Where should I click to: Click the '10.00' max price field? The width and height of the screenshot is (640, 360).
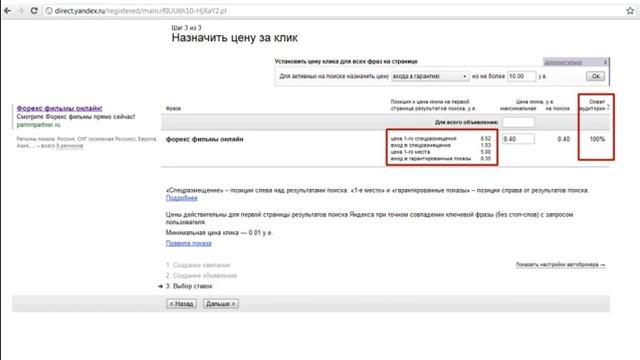point(522,76)
